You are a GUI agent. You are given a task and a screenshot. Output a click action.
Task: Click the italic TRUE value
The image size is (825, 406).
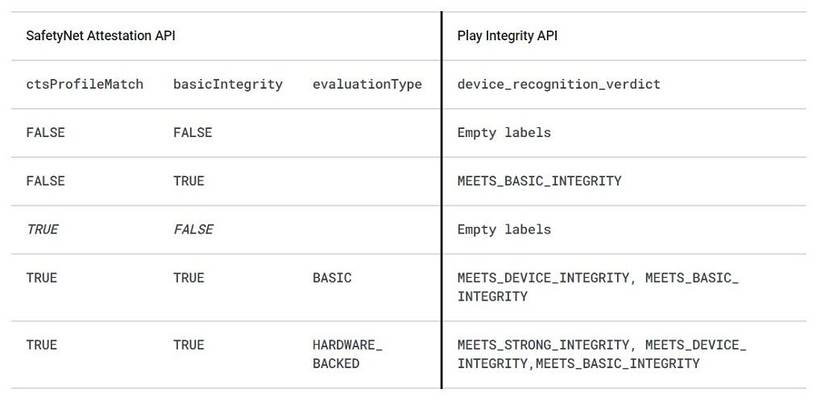point(42,229)
